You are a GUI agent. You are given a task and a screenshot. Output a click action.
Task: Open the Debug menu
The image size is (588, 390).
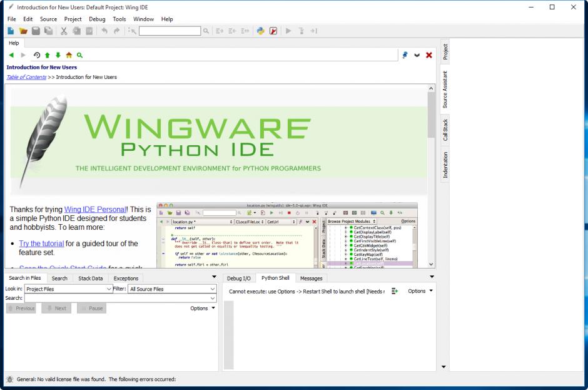click(97, 19)
